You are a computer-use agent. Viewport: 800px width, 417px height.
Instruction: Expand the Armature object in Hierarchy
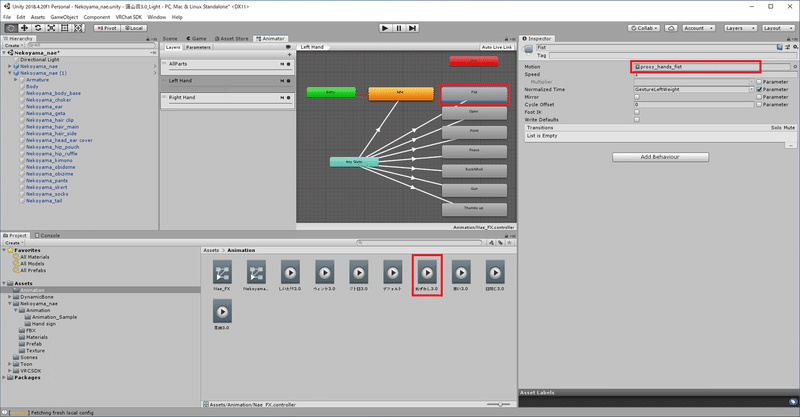coord(16,80)
